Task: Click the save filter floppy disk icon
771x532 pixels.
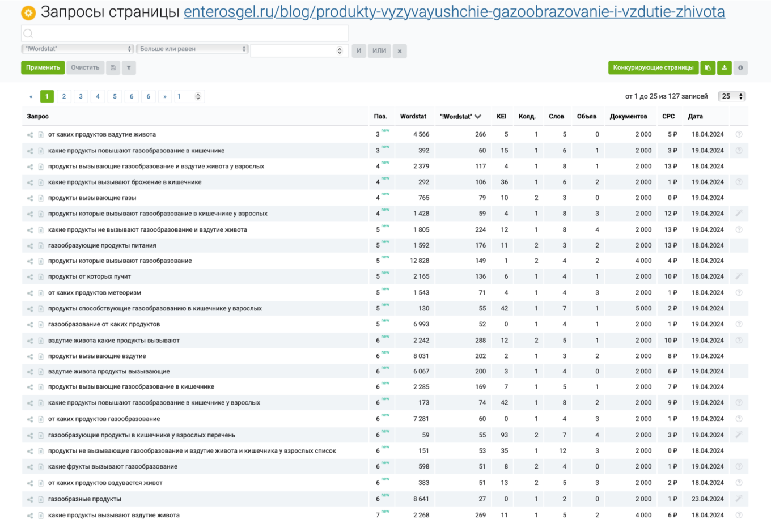Action: 113,68
